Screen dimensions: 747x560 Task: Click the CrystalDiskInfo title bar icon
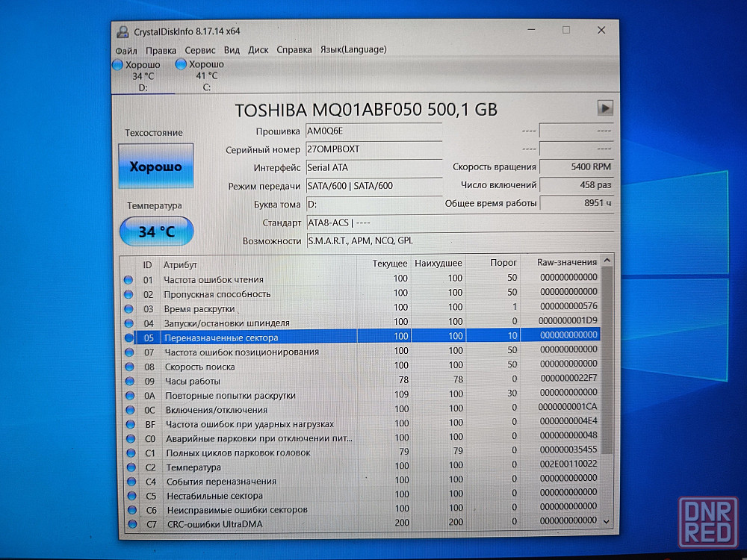click(x=123, y=32)
